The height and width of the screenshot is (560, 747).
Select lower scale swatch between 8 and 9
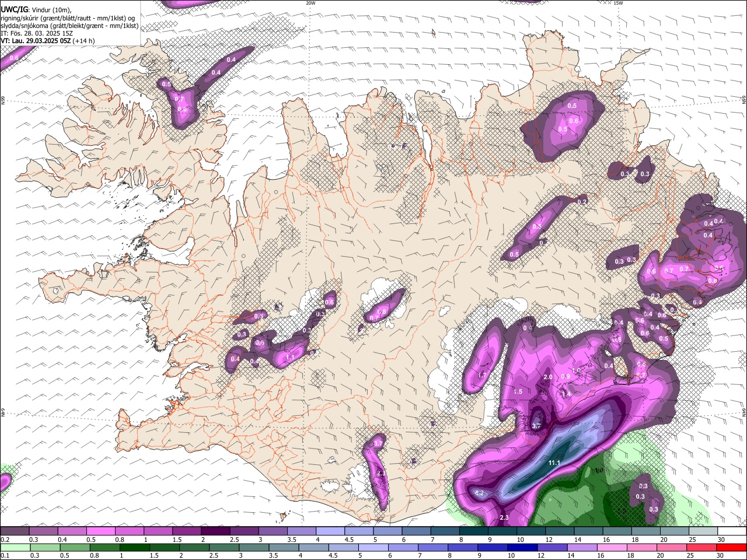(463, 547)
